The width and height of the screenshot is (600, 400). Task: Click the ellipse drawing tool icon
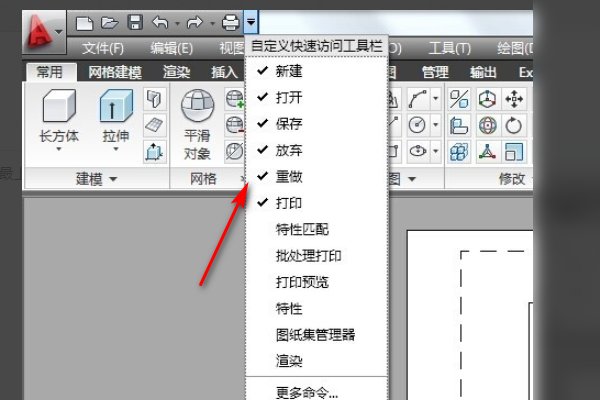[417, 152]
